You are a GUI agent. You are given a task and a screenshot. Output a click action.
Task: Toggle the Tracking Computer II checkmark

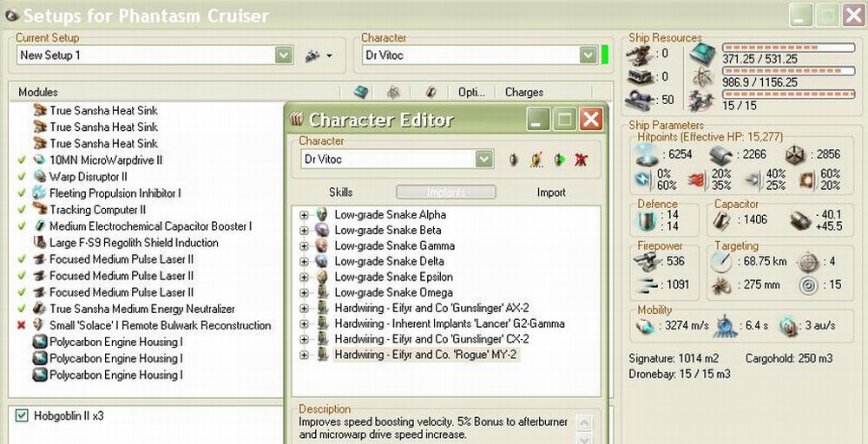[x=22, y=210]
